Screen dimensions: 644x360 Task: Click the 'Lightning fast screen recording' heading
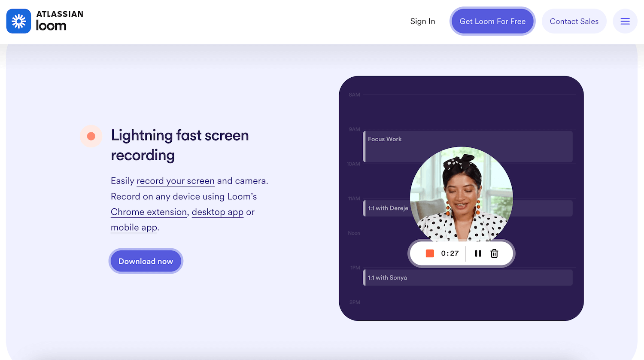click(180, 145)
